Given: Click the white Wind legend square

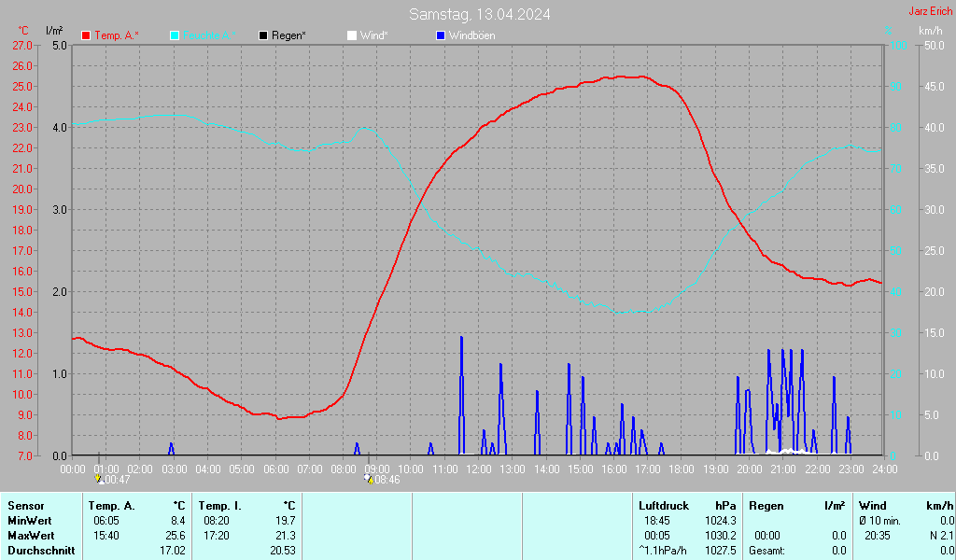Looking at the screenshot, I should click(351, 35).
